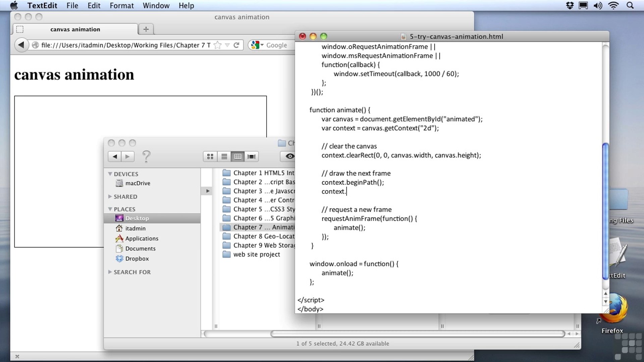
Task: Select Applications in Finder sidebar
Action: pyautogui.click(x=142, y=238)
